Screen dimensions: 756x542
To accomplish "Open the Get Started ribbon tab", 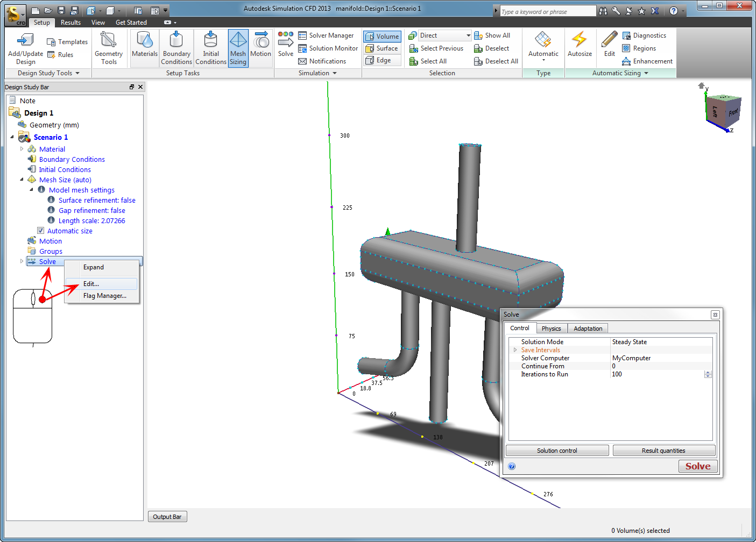I will [131, 23].
